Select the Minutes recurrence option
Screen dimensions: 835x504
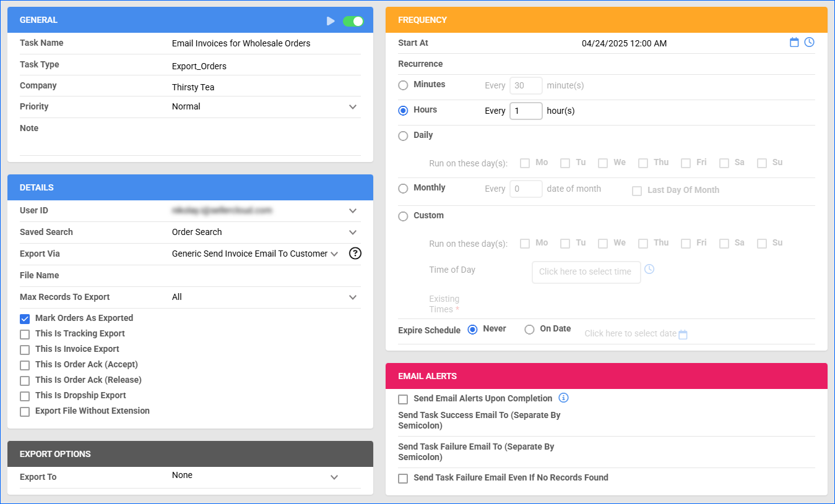(403, 85)
